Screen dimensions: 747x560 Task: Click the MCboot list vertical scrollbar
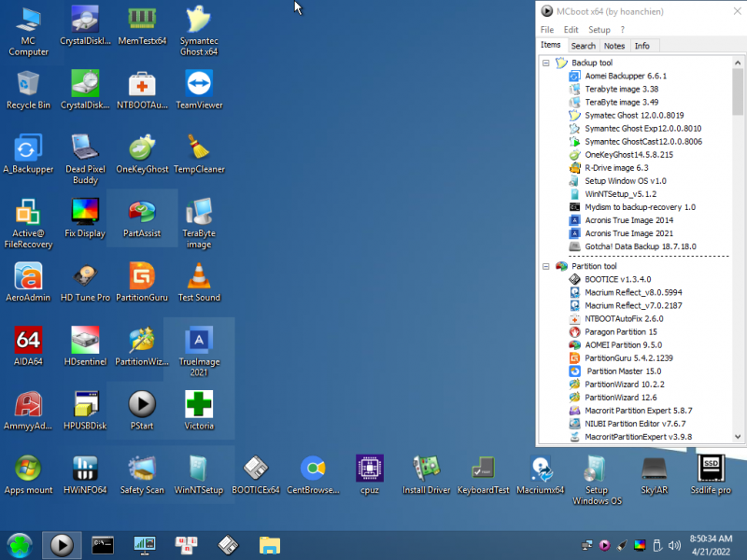[x=738, y=252]
